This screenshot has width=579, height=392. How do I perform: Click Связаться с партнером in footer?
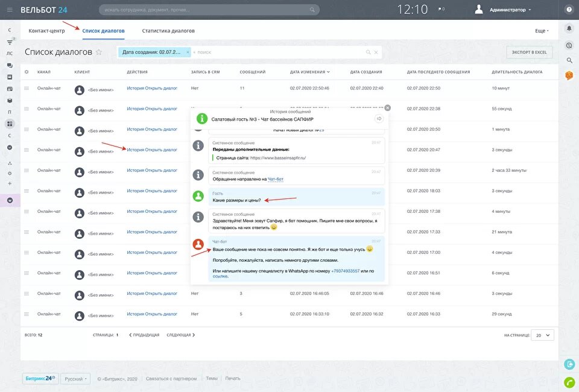(x=171, y=379)
